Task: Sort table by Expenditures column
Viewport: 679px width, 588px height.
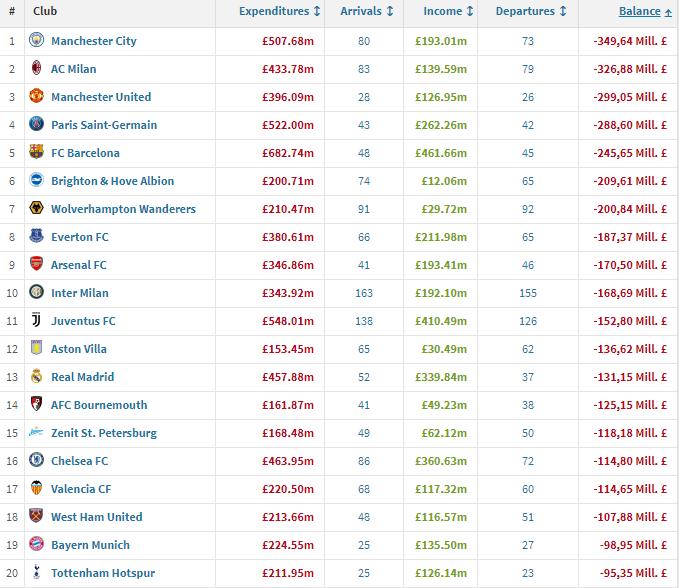Action: (x=279, y=12)
